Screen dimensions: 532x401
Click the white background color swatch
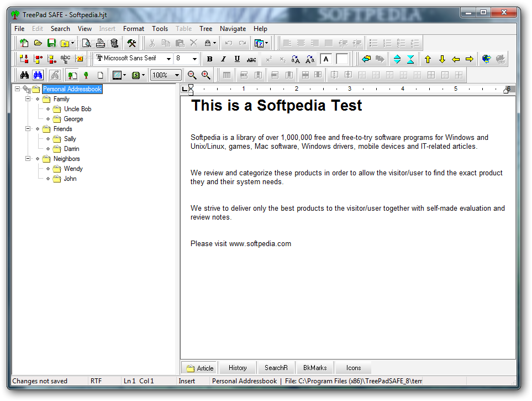(x=342, y=59)
